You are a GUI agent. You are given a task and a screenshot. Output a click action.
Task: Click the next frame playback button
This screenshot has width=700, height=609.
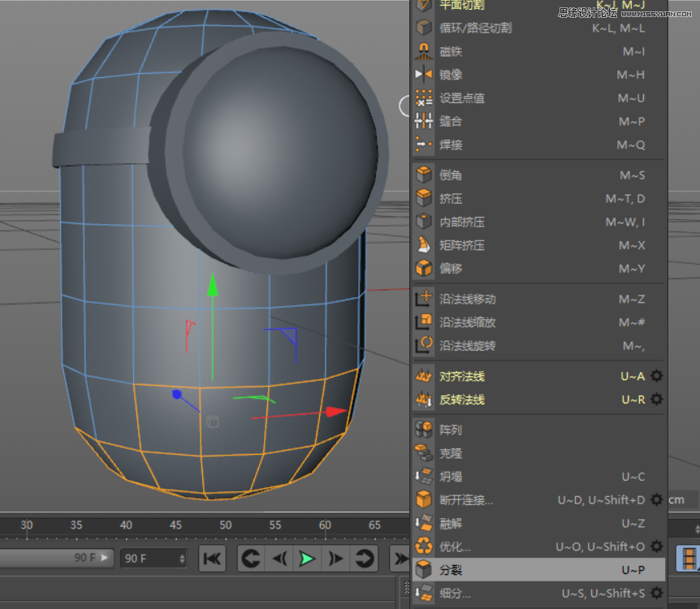coord(336,558)
